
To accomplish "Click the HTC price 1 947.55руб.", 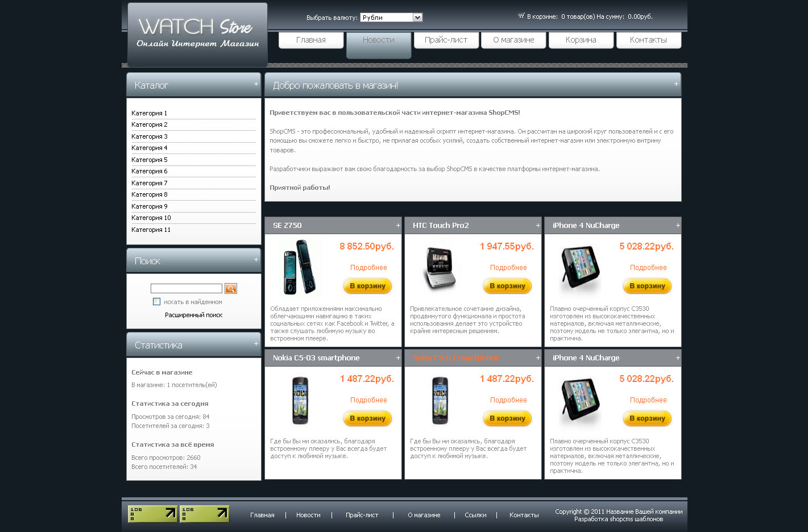I will [x=507, y=246].
